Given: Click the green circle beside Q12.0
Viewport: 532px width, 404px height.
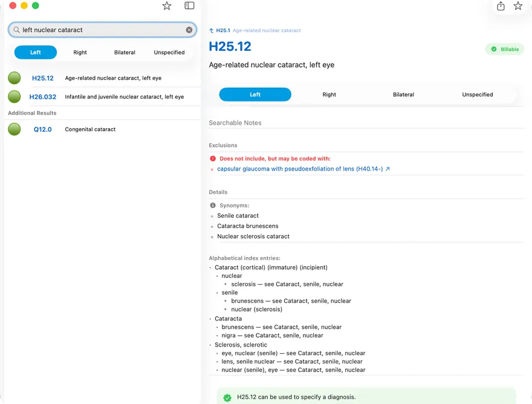Looking at the screenshot, I should click(x=15, y=129).
